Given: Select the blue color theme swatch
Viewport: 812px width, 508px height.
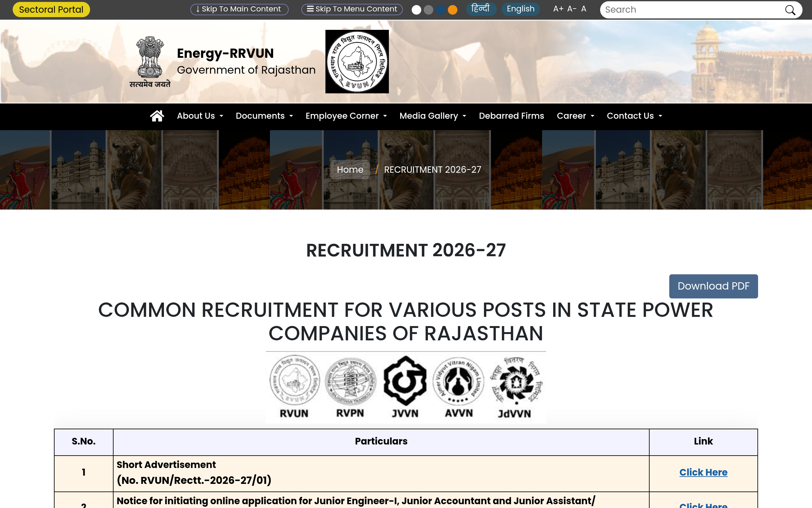Looking at the screenshot, I should [441, 10].
